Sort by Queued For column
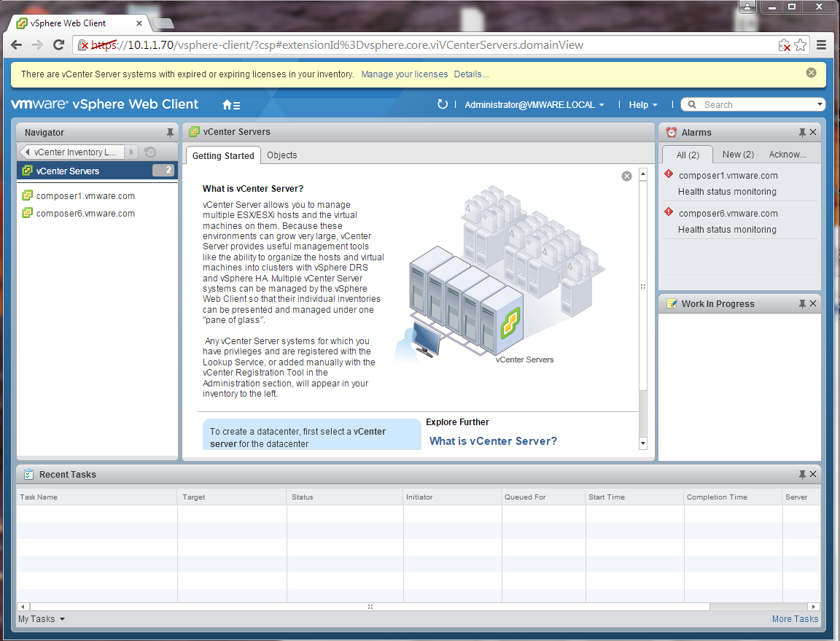This screenshot has width=840, height=641. (543, 497)
